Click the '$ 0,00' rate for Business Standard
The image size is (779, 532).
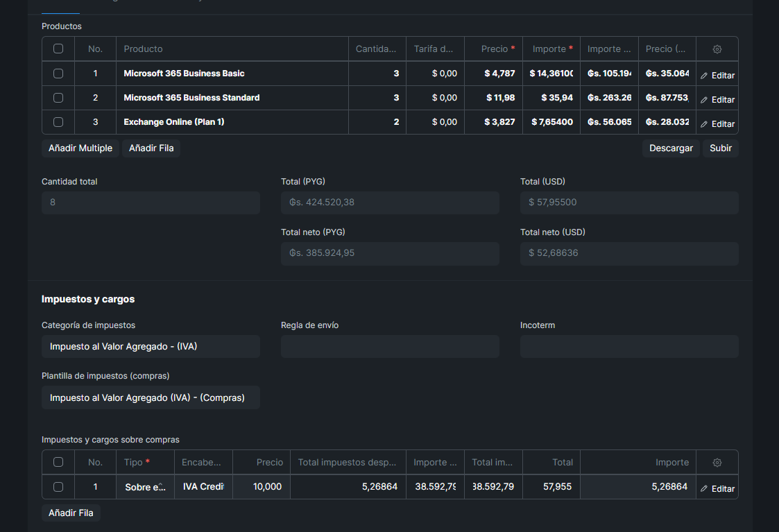(435, 98)
